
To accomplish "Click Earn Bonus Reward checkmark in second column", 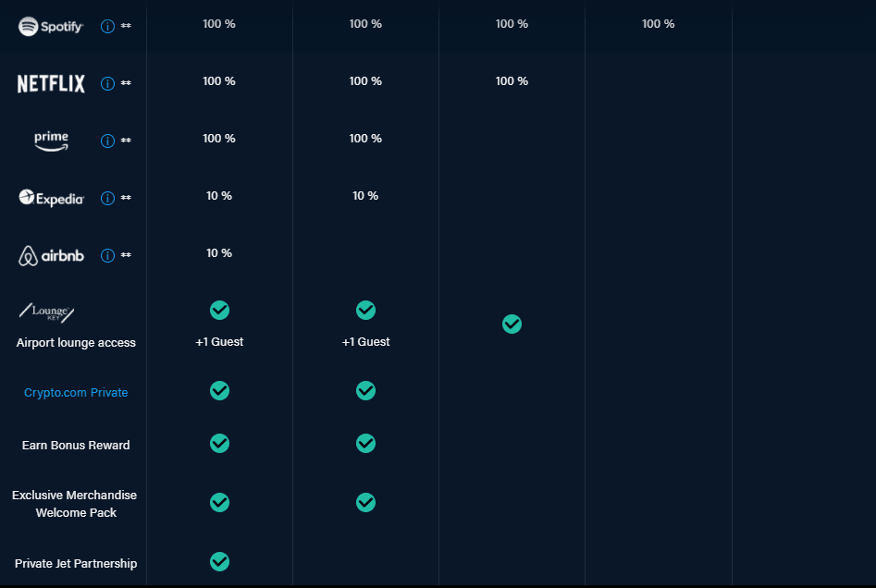I will 366,444.
